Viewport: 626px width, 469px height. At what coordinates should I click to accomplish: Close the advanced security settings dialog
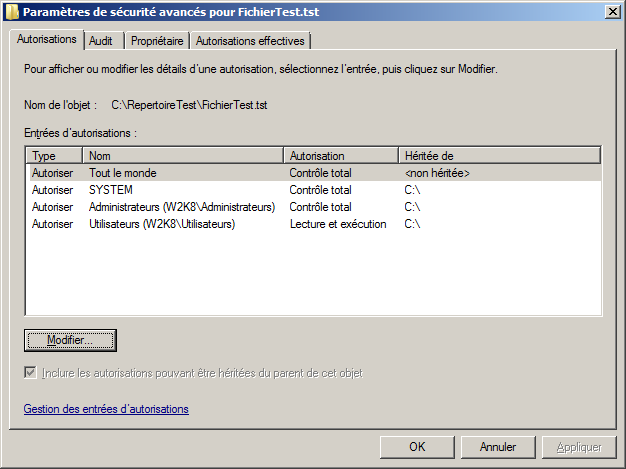(x=611, y=12)
